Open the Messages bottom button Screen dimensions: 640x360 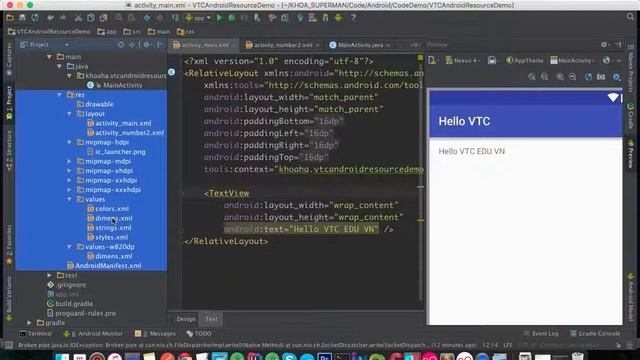coord(155,333)
